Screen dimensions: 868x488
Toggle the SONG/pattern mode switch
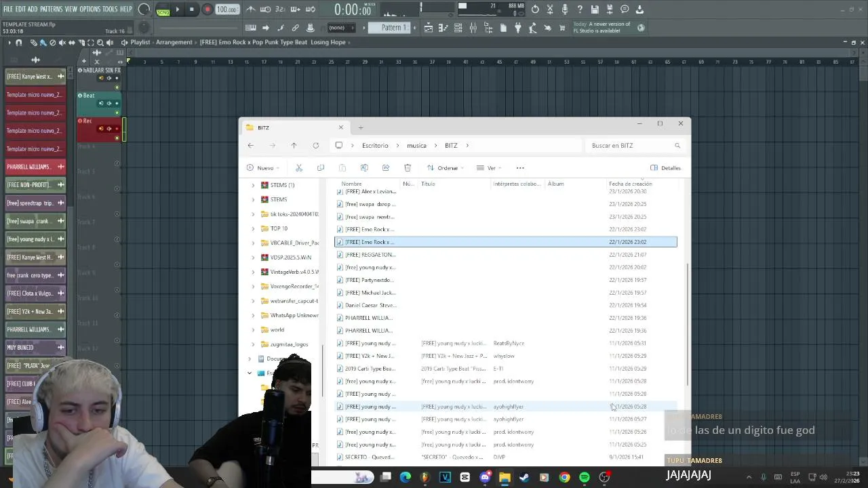pyautogui.click(x=163, y=10)
